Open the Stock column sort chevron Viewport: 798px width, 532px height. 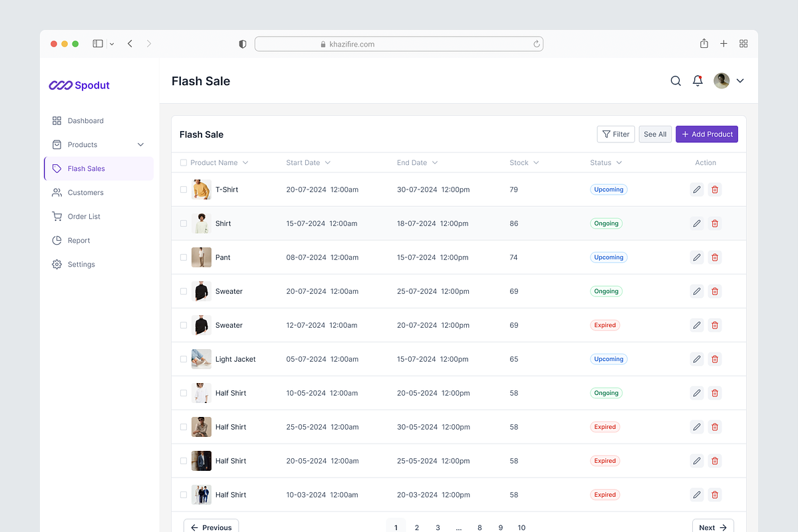(x=537, y=163)
